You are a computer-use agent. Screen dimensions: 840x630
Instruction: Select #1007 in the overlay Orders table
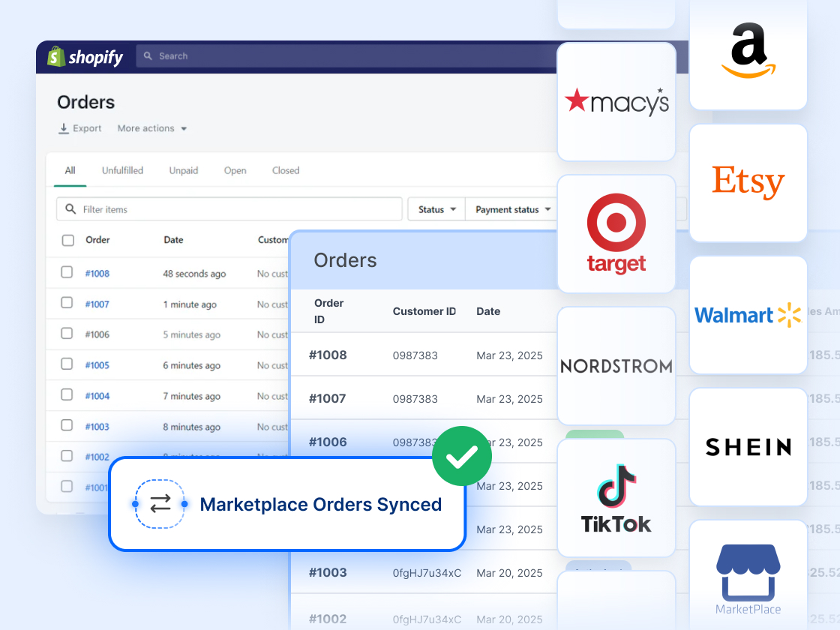tap(327, 398)
